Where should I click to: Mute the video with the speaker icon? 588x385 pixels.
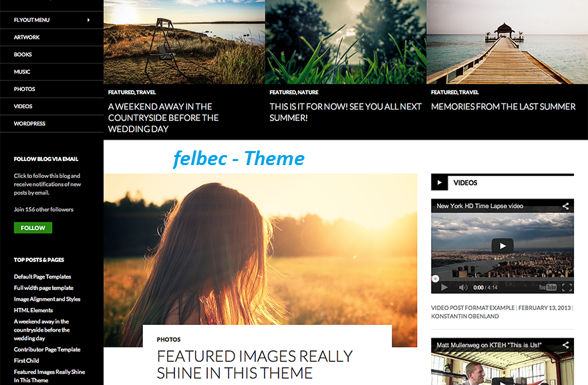pyautogui.click(x=463, y=287)
